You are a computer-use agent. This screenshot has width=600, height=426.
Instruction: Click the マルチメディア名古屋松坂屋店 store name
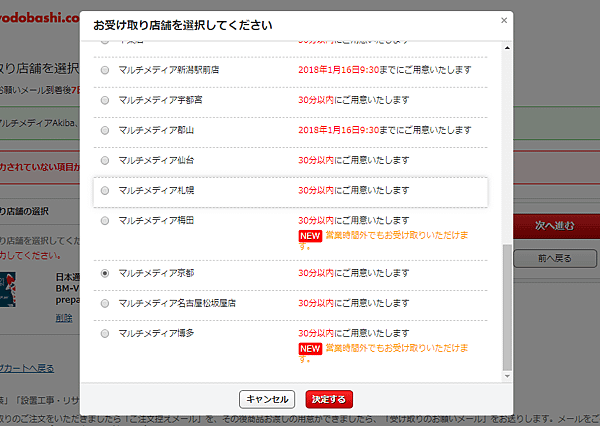click(x=177, y=303)
